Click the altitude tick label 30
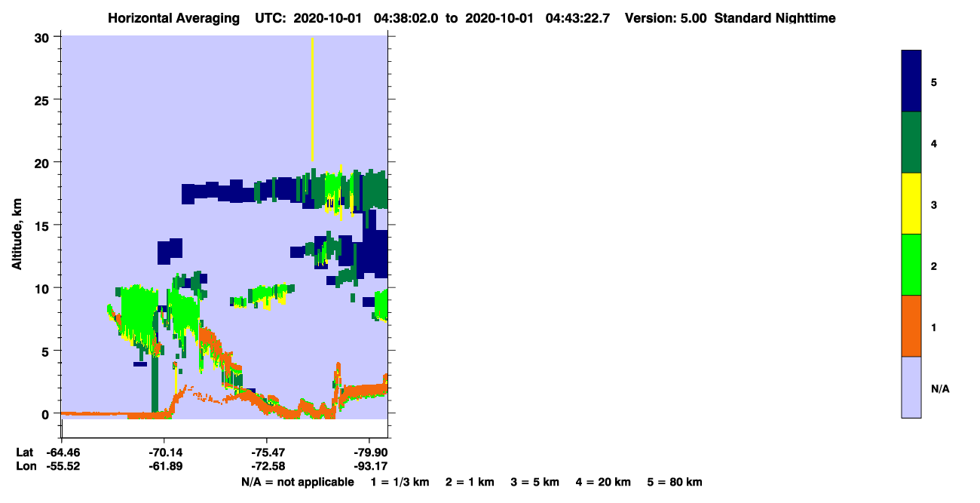 (x=44, y=36)
